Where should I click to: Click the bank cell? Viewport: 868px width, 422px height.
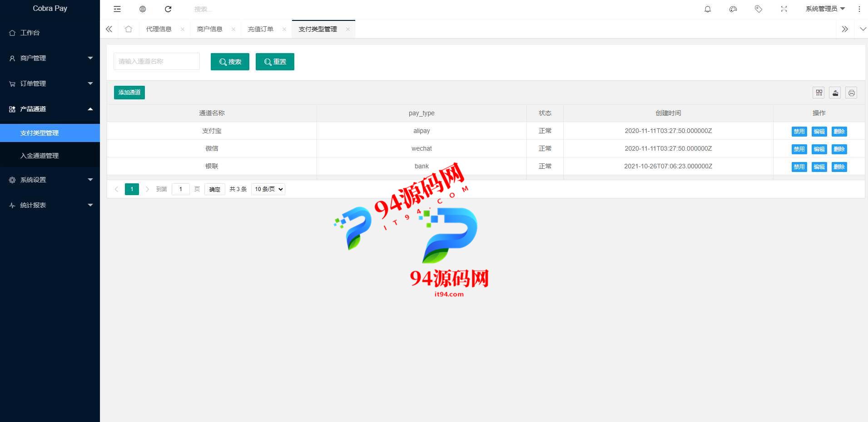422,166
